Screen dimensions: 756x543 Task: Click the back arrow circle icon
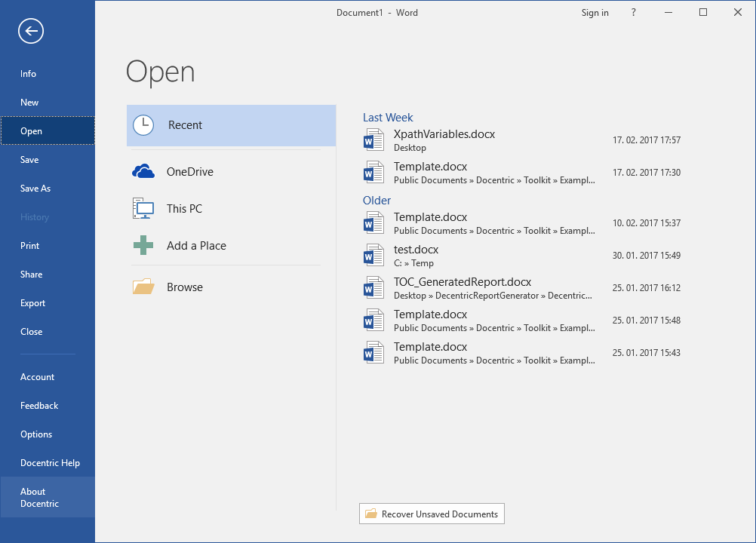pos(31,31)
